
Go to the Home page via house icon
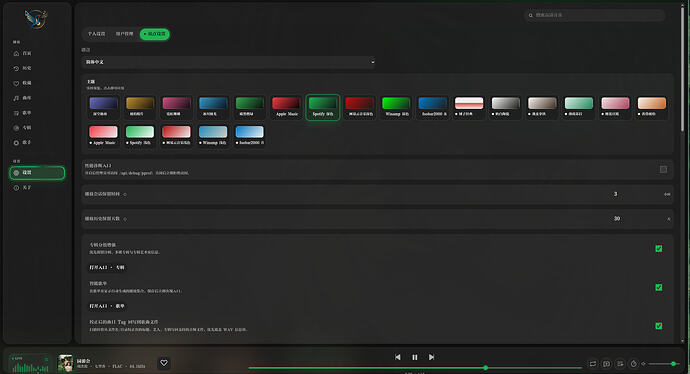click(x=16, y=53)
